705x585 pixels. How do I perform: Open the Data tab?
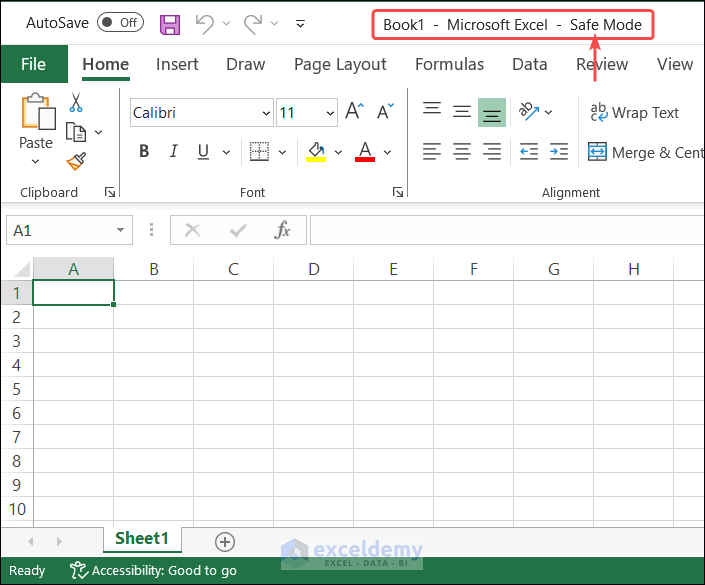tap(530, 64)
